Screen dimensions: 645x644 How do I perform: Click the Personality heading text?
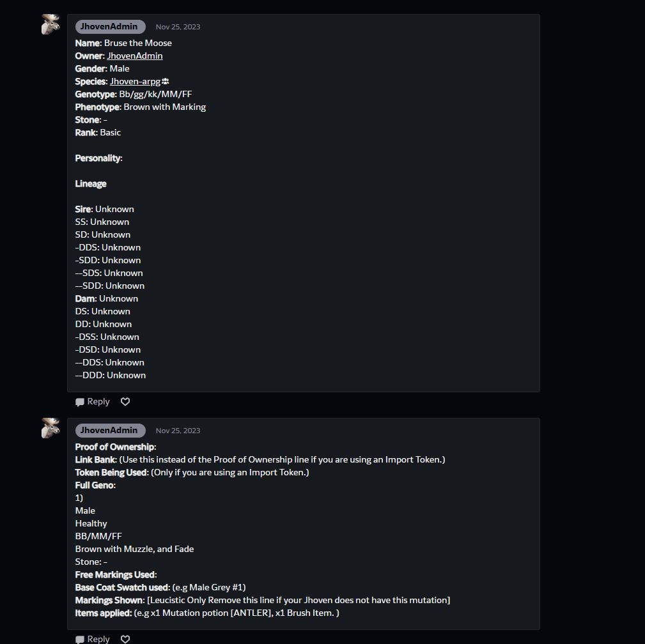click(98, 158)
